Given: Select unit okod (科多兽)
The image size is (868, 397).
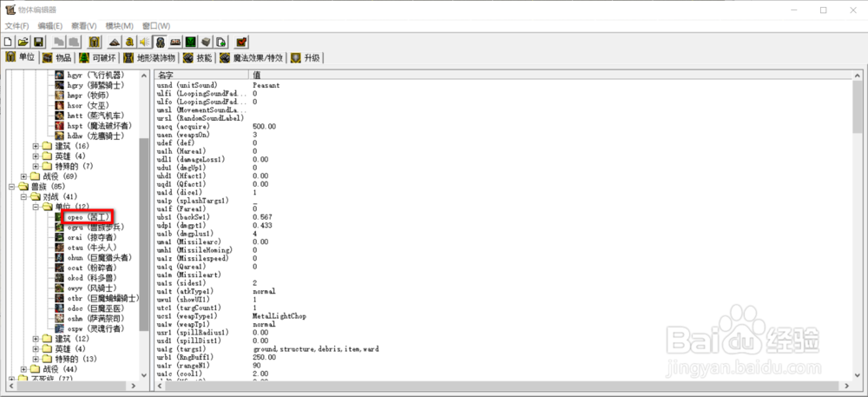Looking at the screenshot, I should (91, 278).
